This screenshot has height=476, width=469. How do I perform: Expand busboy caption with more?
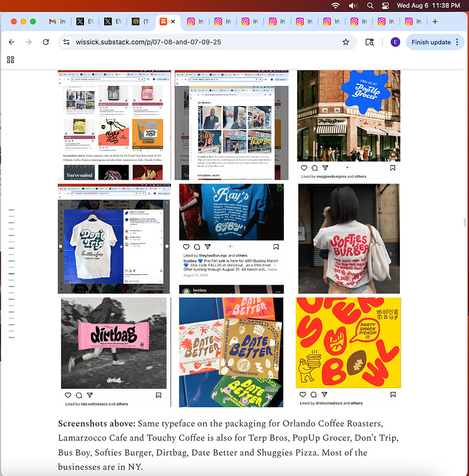click(x=272, y=270)
